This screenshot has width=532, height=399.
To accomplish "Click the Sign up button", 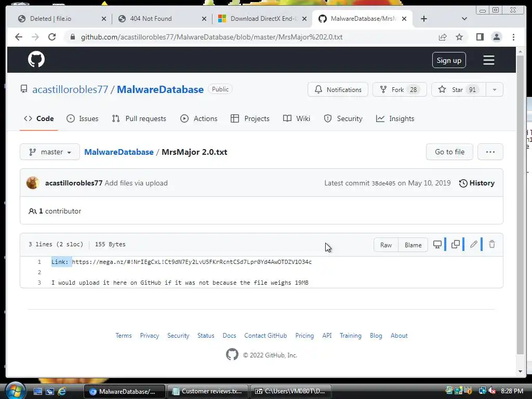I will tap(449, 60).
